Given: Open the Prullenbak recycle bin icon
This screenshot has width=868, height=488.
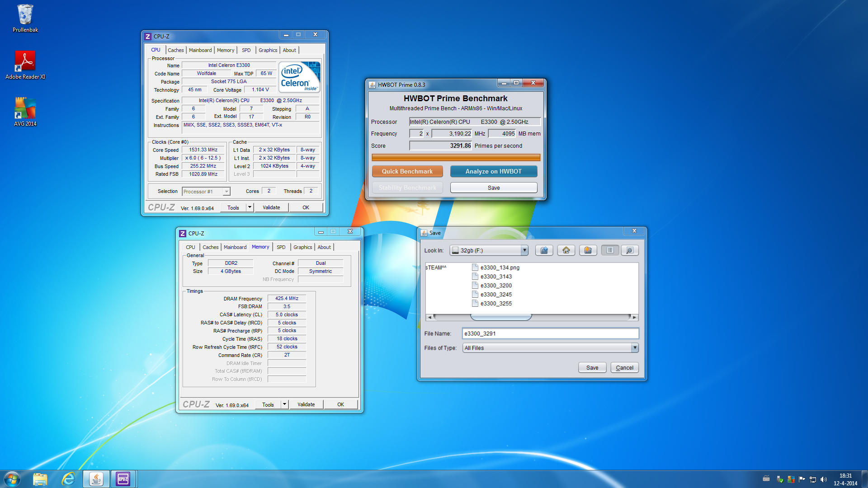Looking at the screenshot, I should tap(25, 18).
